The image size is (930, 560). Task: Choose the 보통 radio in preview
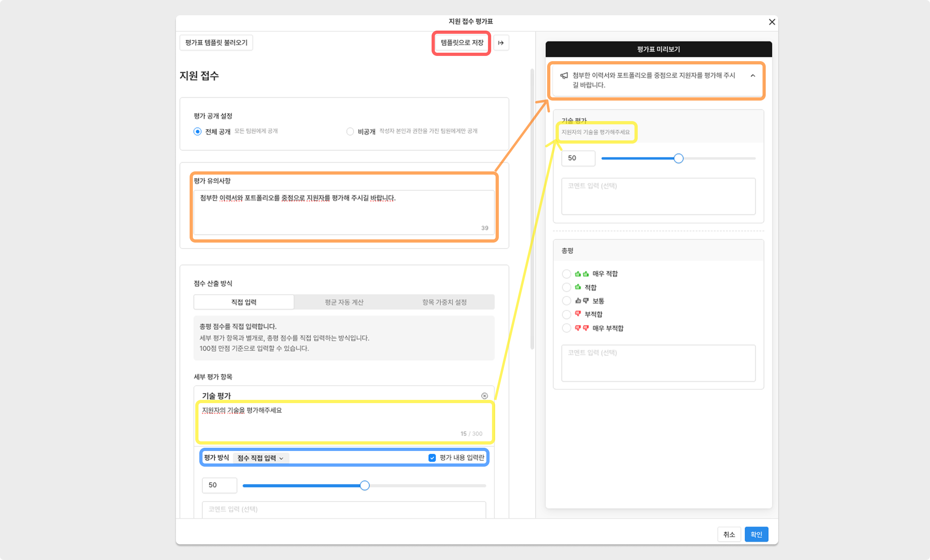coord(566,301)
